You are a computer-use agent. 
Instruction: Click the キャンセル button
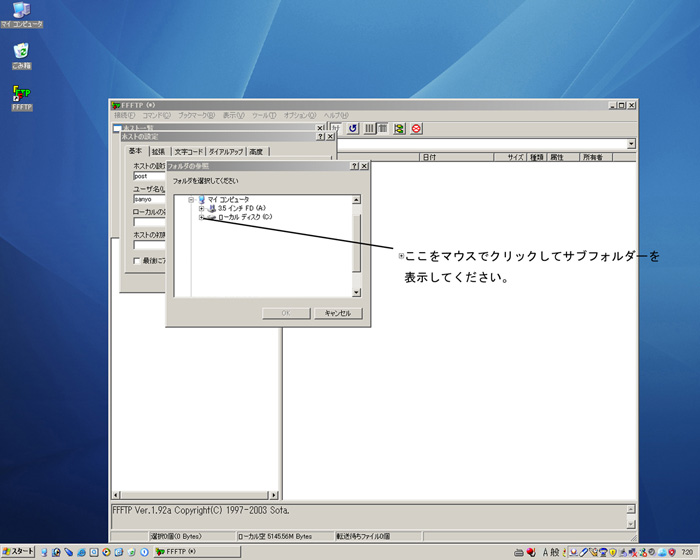pos(338,313)
